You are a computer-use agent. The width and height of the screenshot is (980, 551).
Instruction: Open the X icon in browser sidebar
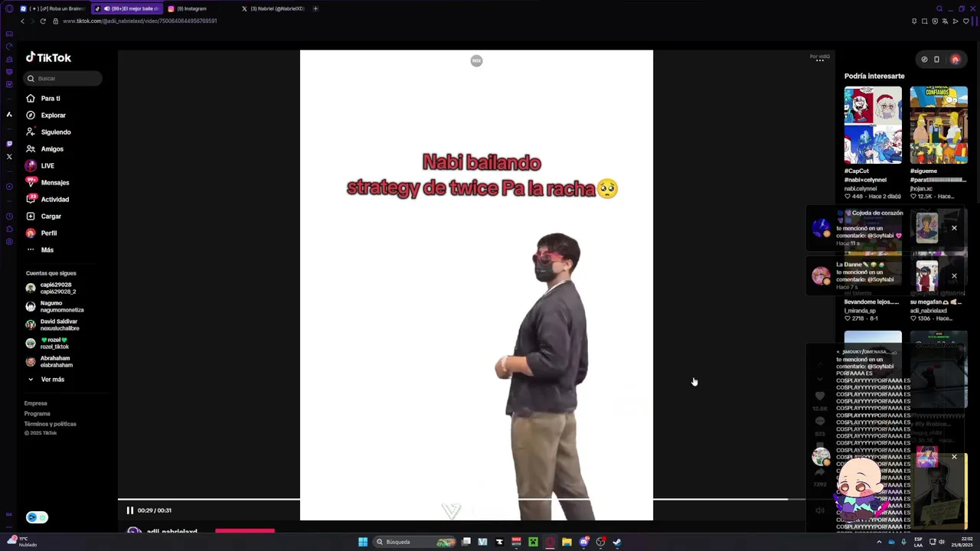point(9,157)
